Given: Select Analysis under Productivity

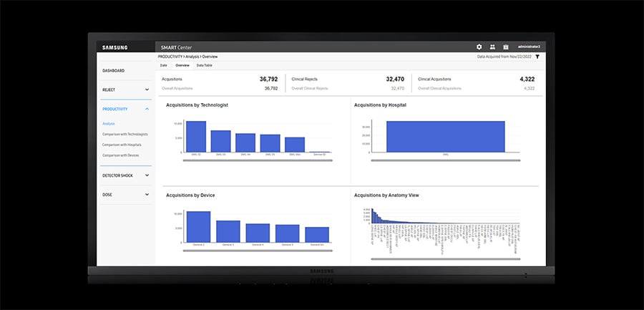Looking at the screenshot, I should tap(109, 124).
